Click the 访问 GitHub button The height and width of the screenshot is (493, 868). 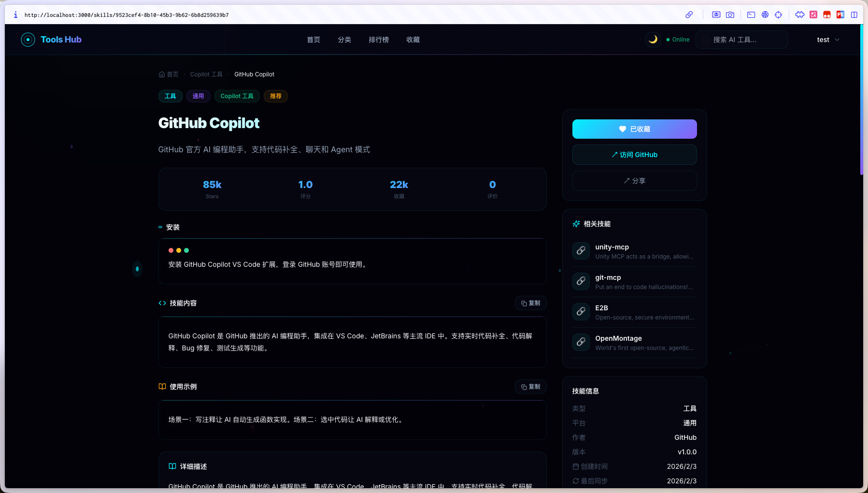(x=634, y=155)
